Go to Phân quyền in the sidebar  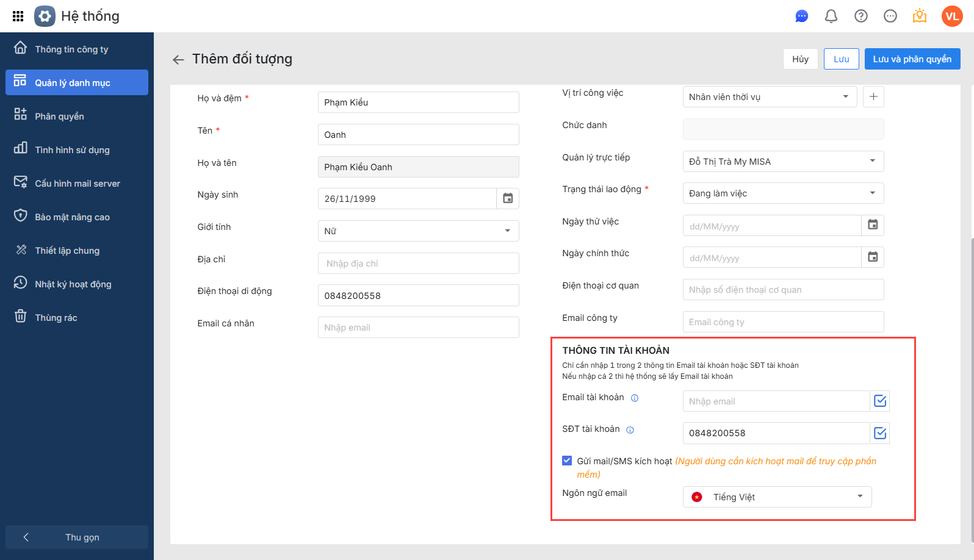click(59, 116)
